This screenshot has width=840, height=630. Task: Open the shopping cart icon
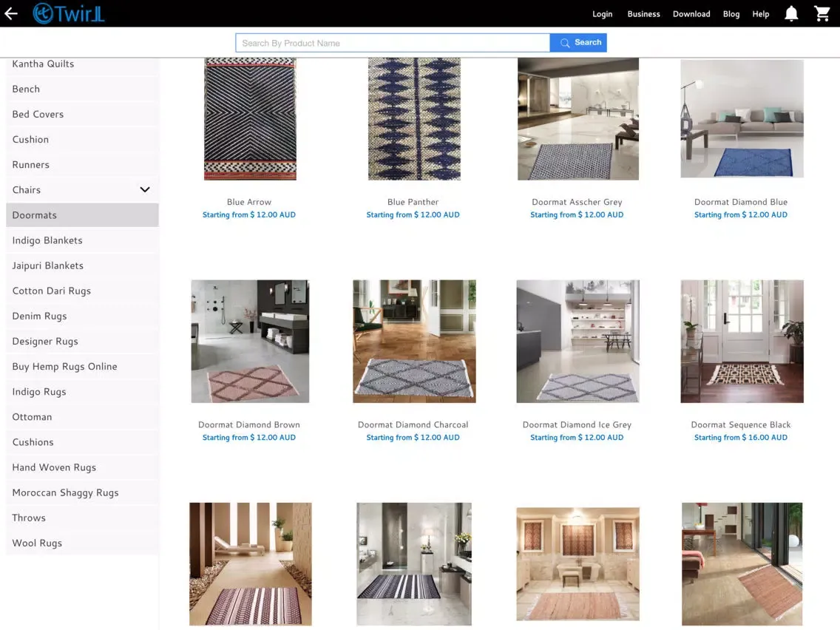pos(822,13)
